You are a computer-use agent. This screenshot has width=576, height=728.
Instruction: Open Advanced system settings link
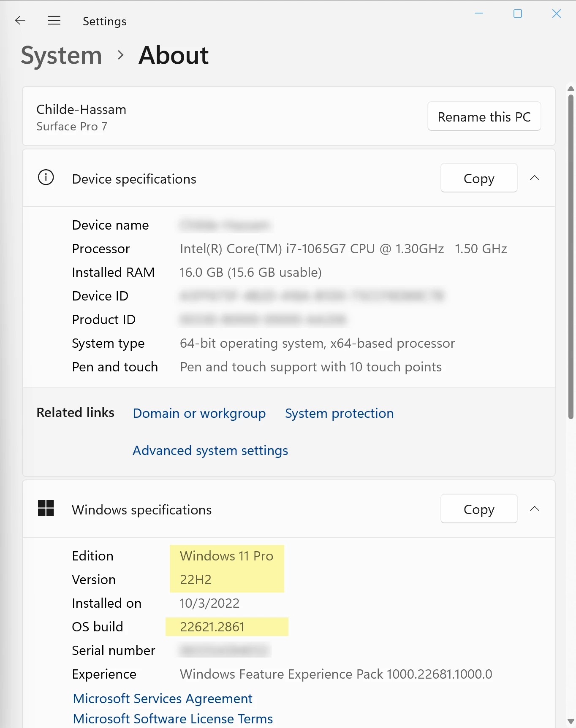pos(210,450)
